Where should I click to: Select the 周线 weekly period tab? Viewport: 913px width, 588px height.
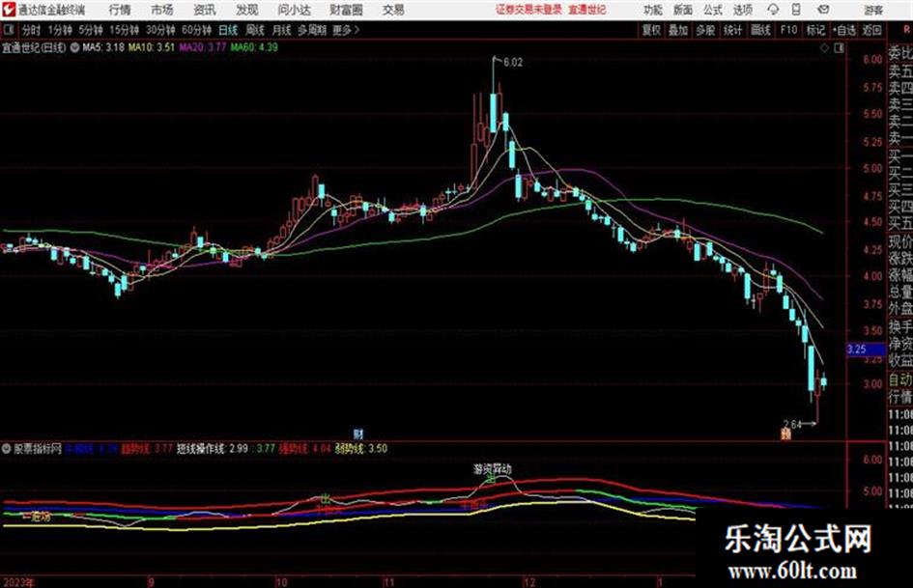(x=255, y=30)
